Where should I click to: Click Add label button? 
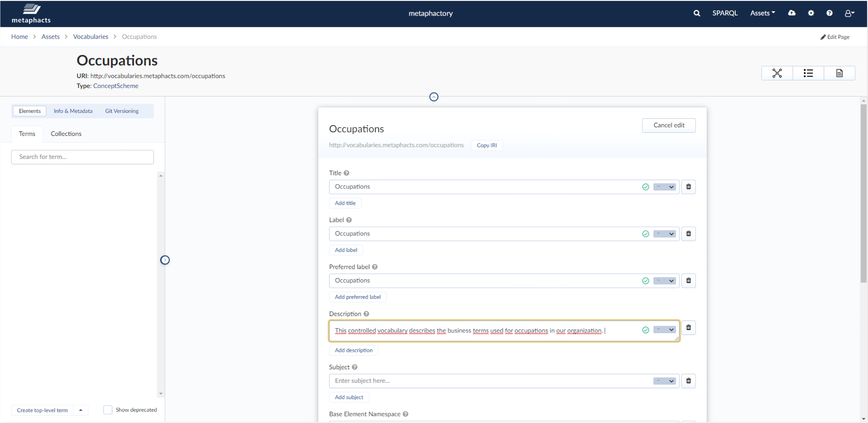coord(346,250)
